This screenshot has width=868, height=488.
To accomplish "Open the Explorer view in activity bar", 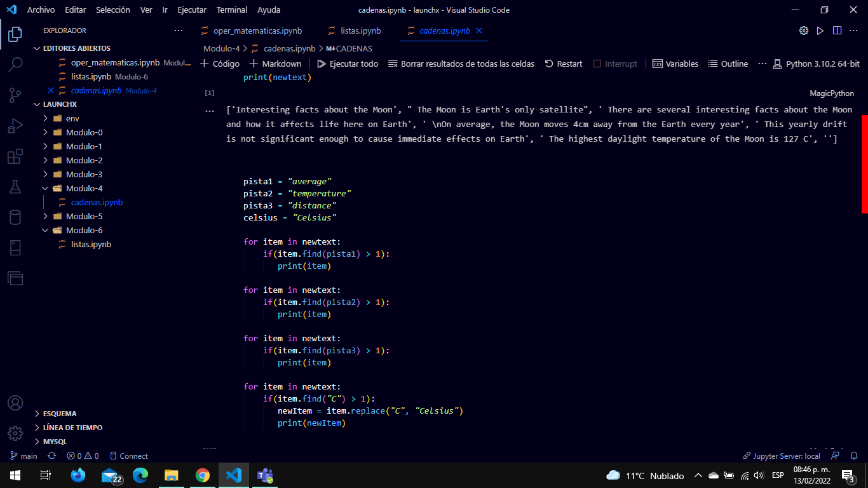I will tap(15, 34).
